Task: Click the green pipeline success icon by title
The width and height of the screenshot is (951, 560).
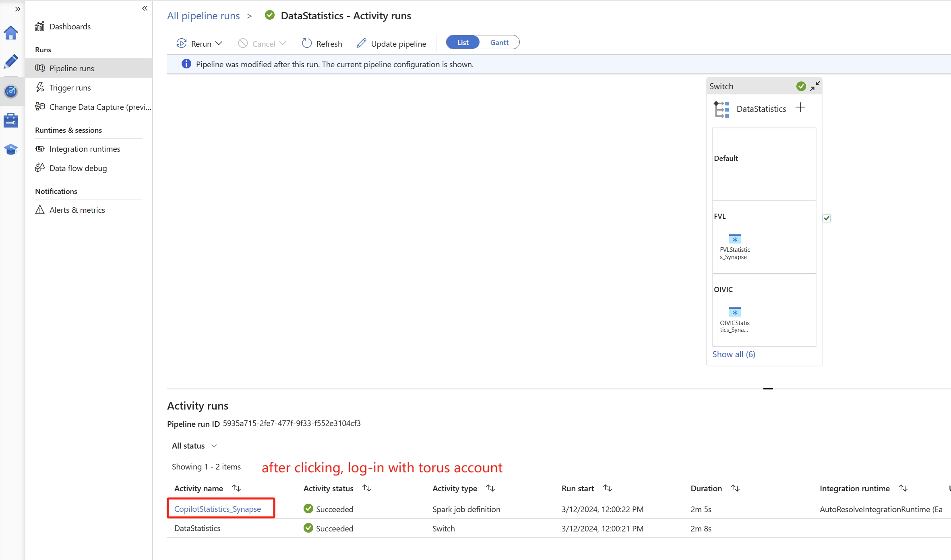Action: (x=270, y=15)
